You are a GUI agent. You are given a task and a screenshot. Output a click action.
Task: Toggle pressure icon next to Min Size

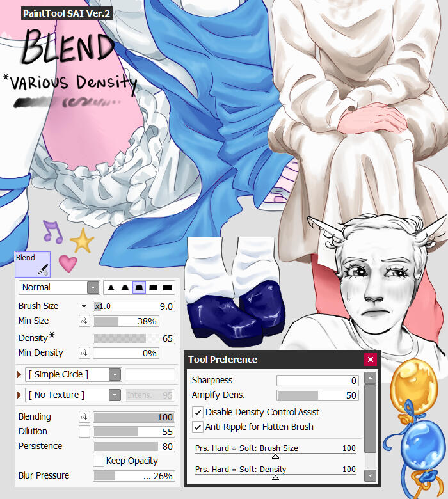84,321
